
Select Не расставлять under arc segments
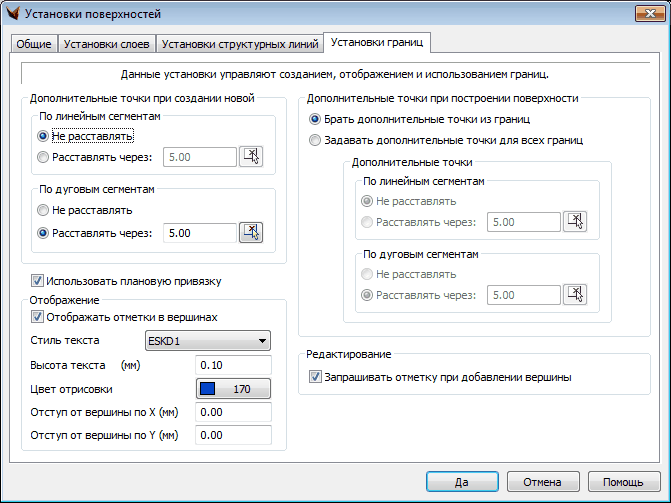point(43,210)
